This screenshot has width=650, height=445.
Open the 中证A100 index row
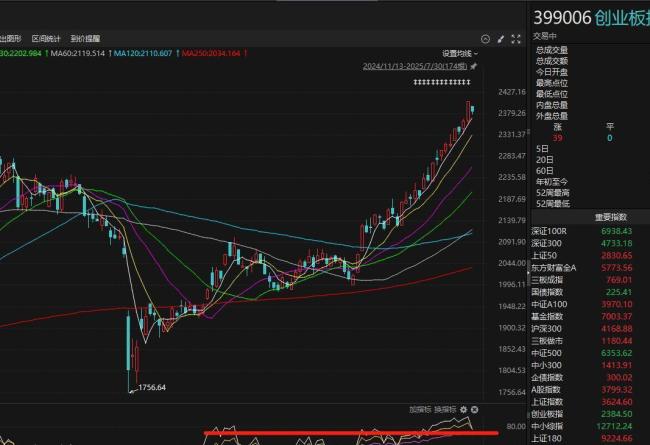pos(590,304)
